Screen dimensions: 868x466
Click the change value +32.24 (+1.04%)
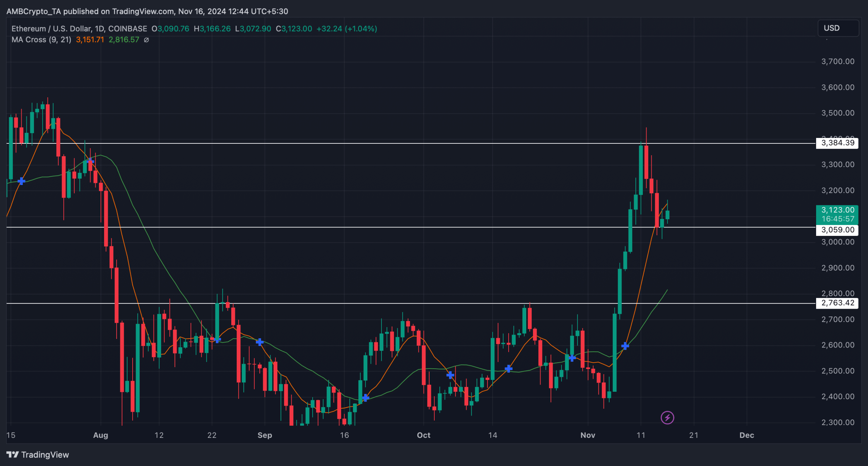pos(347,29)
